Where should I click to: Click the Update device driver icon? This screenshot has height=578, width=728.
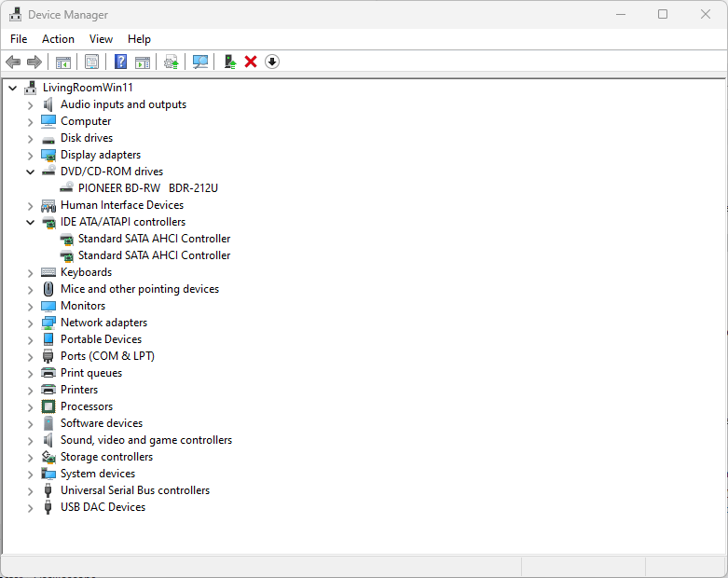(x=229, y=62)
